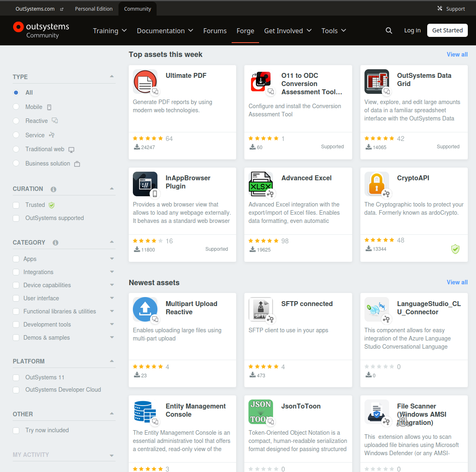Click the Advanced Excel XLSX icon
476x472 pixels.
[x=261, y=184]
